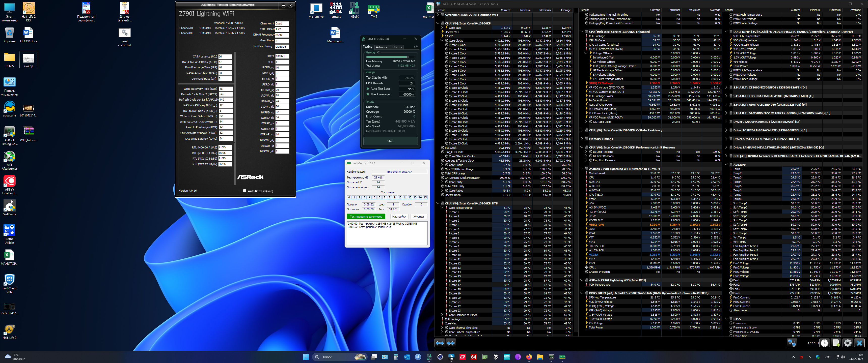Image resolution: width=868 pixels, height=363 pixels.
Task: Toggle Max Coverage radio option
Action: 368,94
